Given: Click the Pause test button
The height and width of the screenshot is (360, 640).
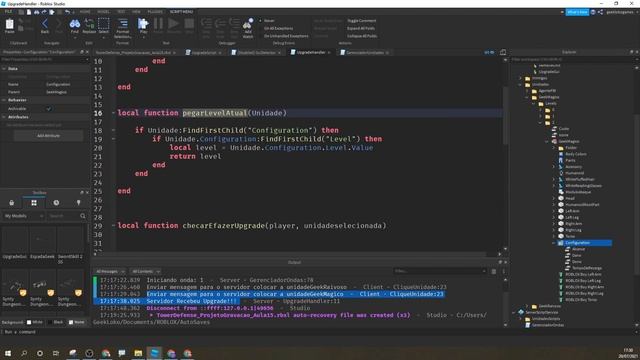Looking at the screenshot, I should point(158,24).
